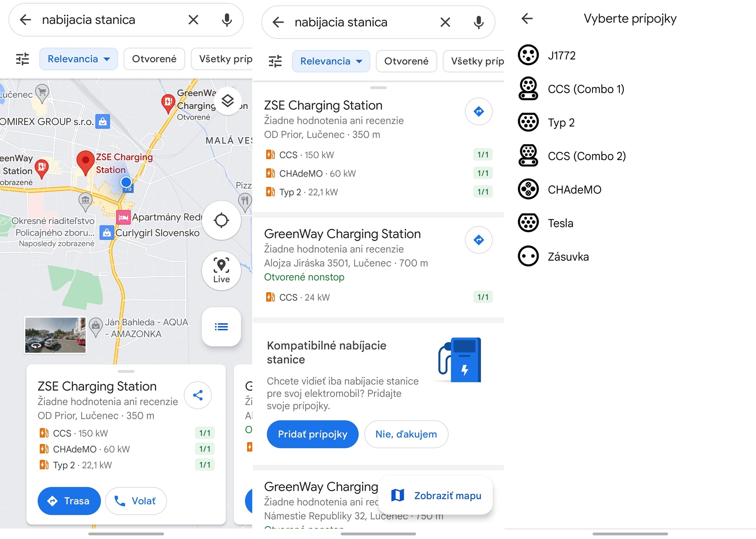Select CCS (Combo 1) connector option
756x539 pixels.
click(630, 89)
